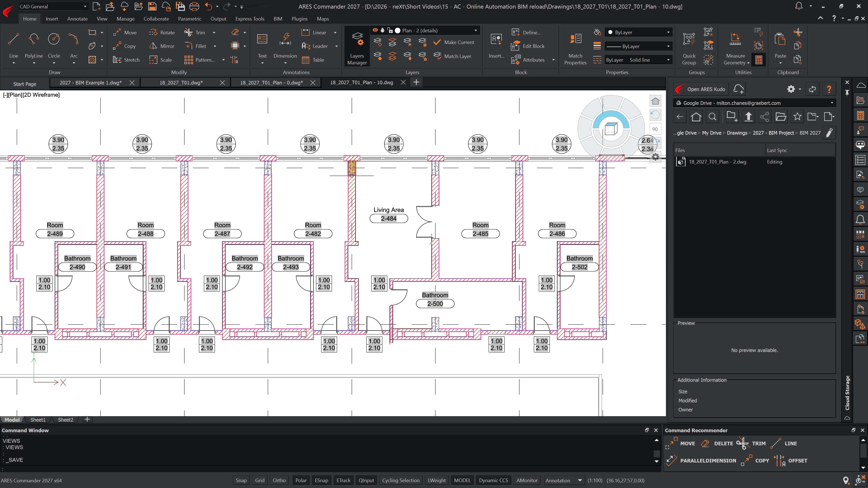
Task: Click the ByLayer color swatch in Properties
Action: click(610, 32)
